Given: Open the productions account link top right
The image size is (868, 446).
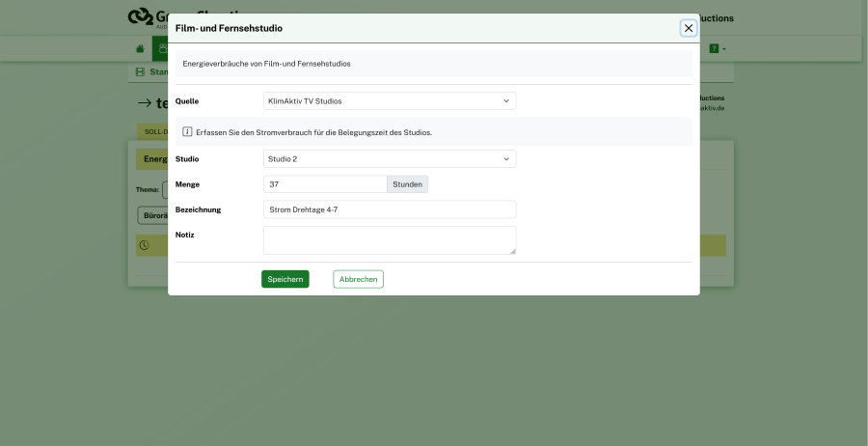Looking at the screenshot, I should [x=716, y=17].
